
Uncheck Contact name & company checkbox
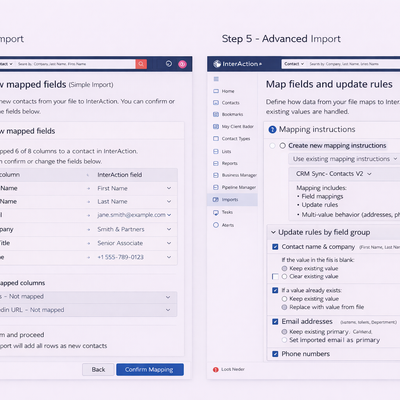click(275, 247)
